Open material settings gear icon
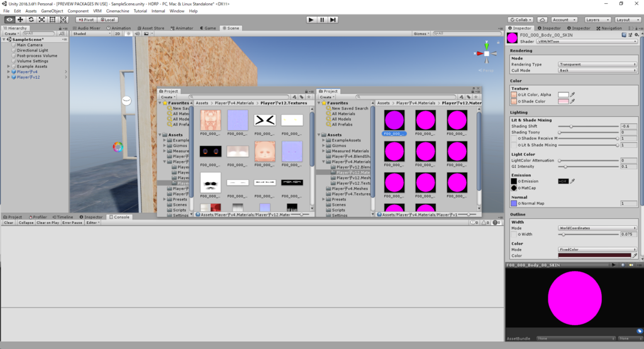Viewport: 644px width, 349px height. coord(636,35)
